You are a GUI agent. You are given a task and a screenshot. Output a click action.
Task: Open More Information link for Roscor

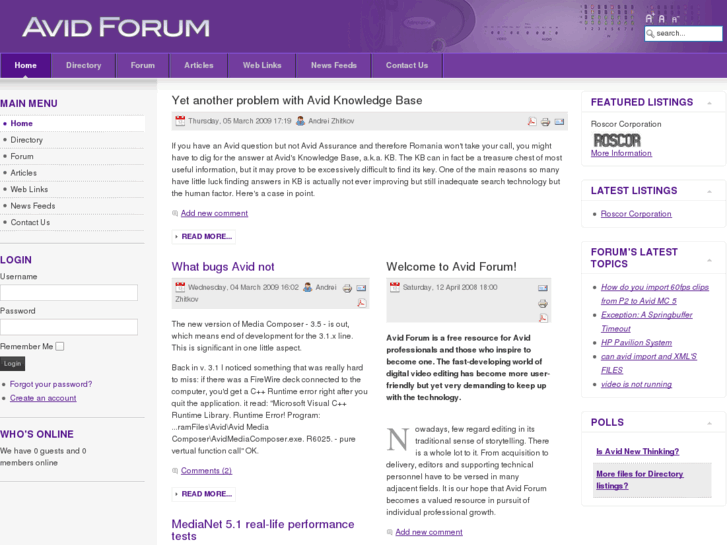click(621, 153)
